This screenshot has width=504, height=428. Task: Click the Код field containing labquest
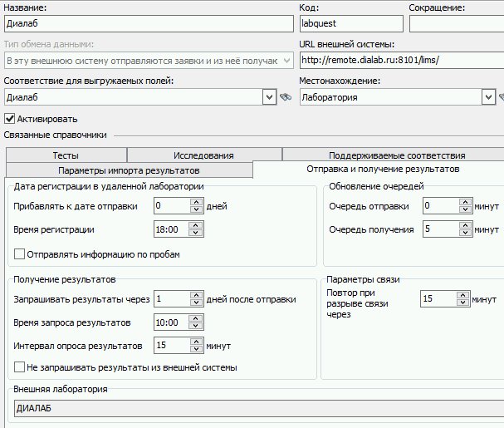click(x=351, y=23)
